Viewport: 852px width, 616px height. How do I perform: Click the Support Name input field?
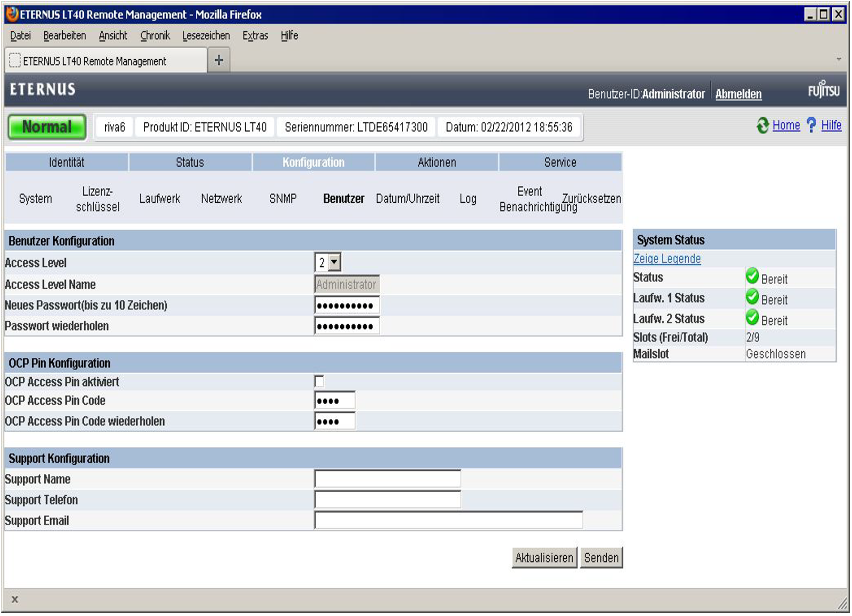pyautogui.click(x=387, y=479)
